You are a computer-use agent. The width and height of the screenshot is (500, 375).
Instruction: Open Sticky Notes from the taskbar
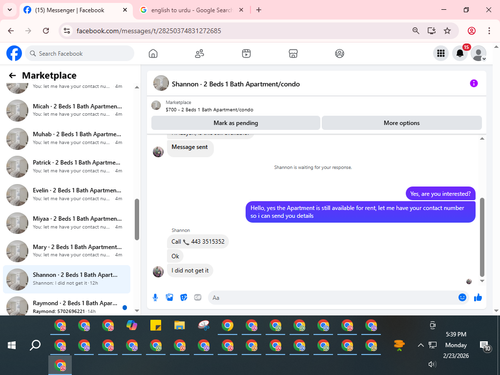pos(156,325)
